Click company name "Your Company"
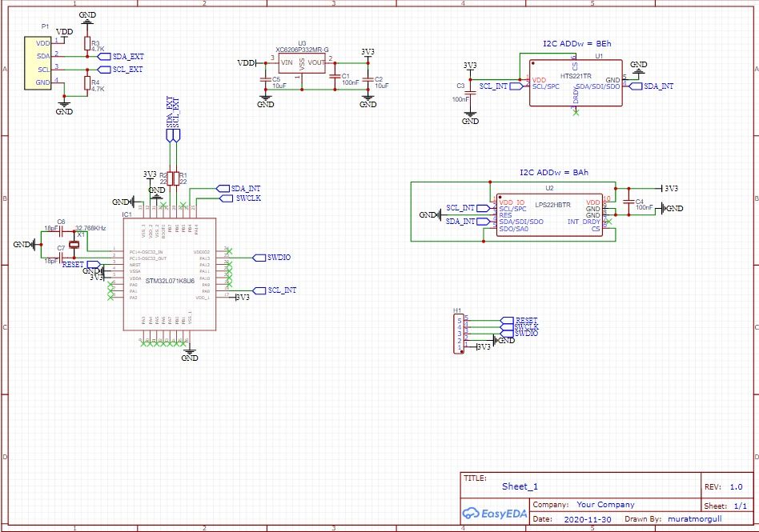Viewport: 759px width, 532px height. [x=605, y=505]
